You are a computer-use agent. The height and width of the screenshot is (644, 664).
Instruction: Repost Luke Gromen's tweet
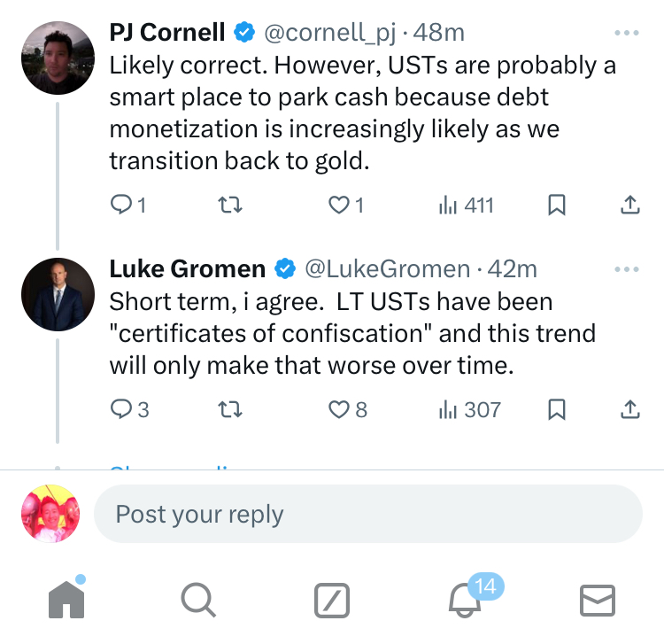tap(229, 409)
